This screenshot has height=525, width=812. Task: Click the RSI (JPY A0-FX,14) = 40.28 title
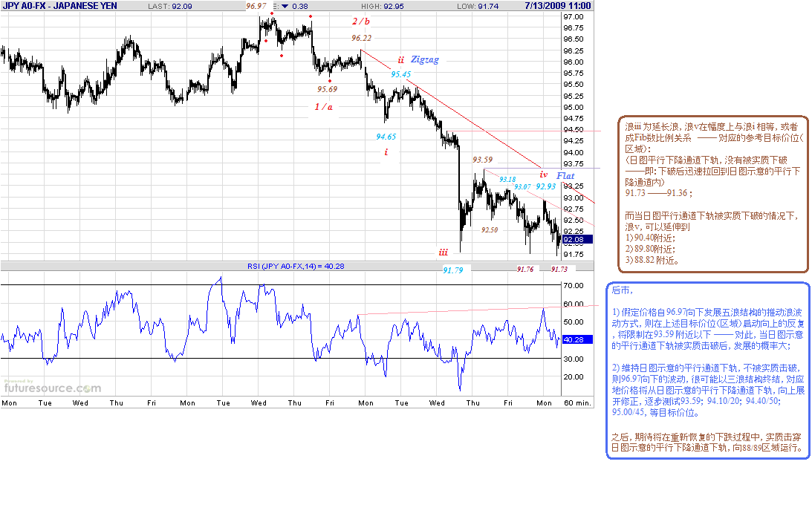tap(296, 266)
